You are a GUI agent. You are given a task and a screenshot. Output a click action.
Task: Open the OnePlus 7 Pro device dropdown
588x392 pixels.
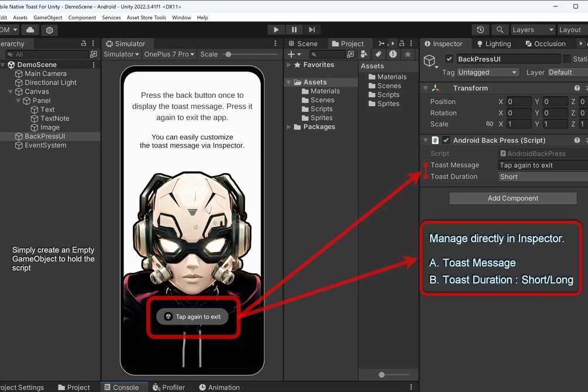169,54
